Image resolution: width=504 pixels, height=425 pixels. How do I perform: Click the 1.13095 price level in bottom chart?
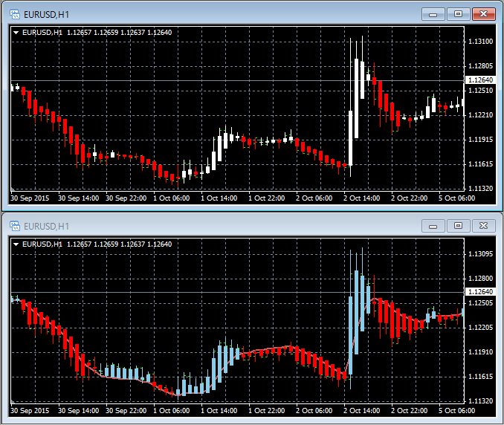click(480, 254)
